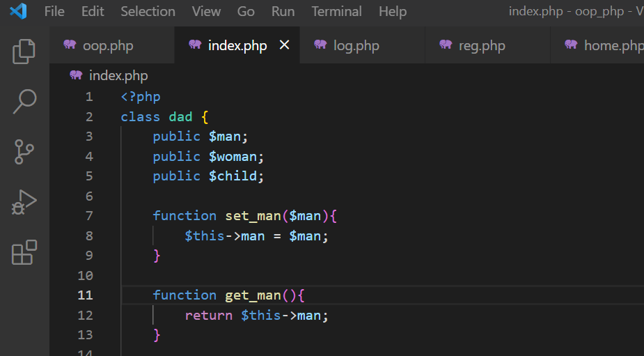Image resolution: width=644 pixels, height=356 pixels.
Task: Open the Run and Debug view
Action: pos(24,202)
